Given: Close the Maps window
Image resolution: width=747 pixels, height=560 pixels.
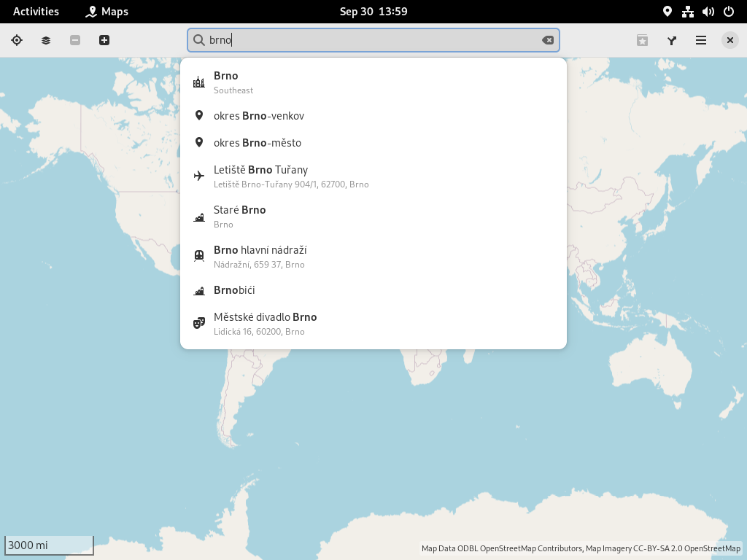Looking at the screenshot, I should [729, 41].
